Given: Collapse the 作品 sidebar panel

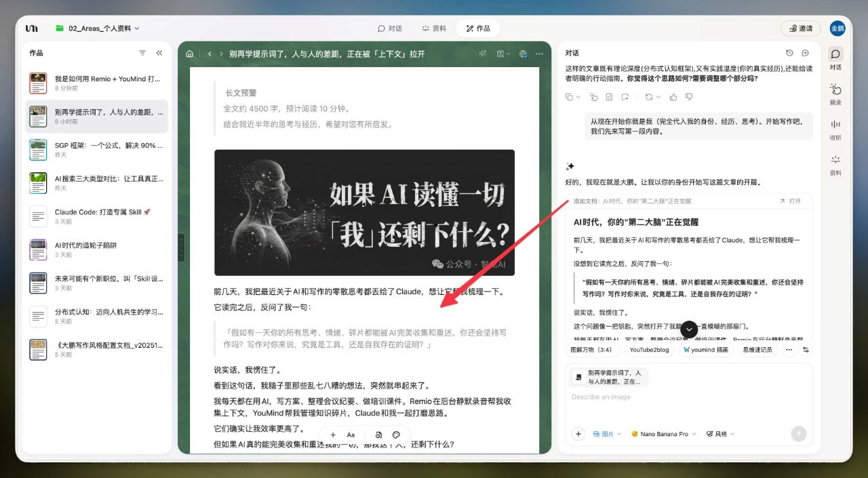Looking at the screenshot, I should coord(159,53).
